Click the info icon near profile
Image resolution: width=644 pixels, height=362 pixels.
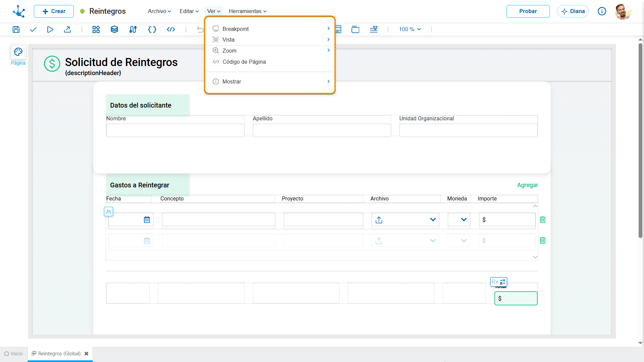(602, 11)
